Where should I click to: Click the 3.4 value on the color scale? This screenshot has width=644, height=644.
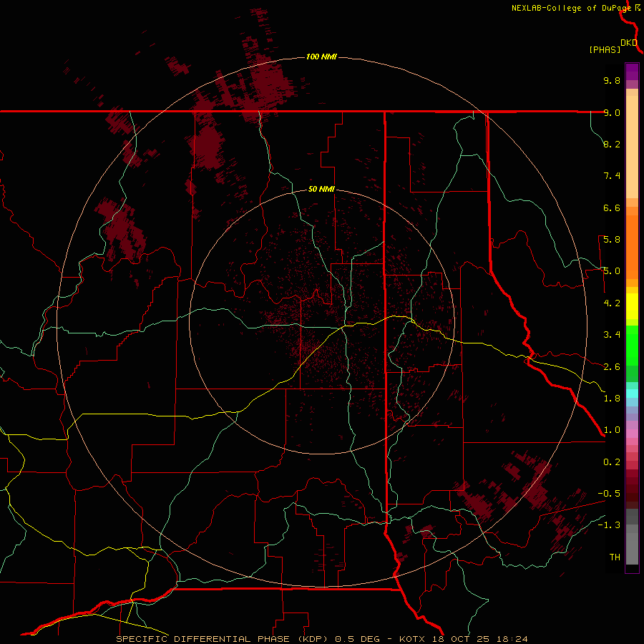point(612,335)
